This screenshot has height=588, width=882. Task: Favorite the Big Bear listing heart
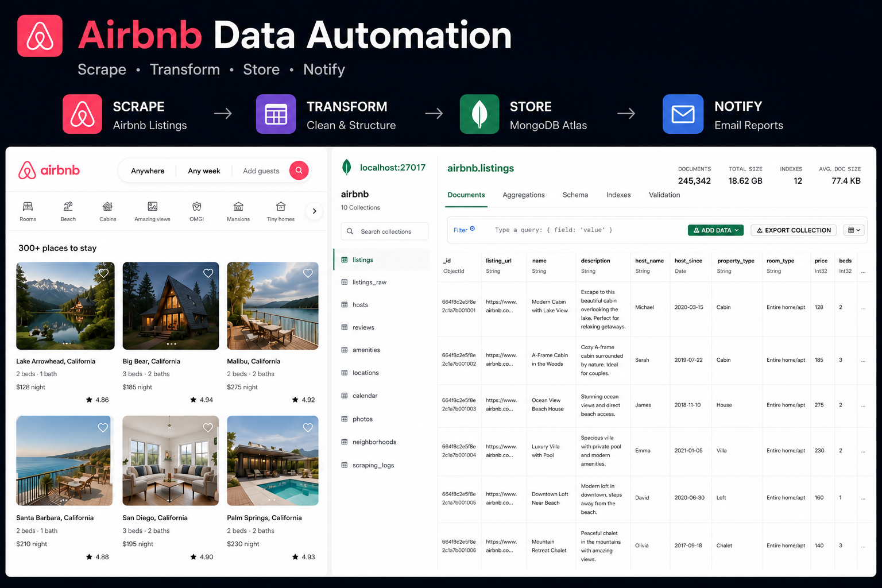pos(208,273)
